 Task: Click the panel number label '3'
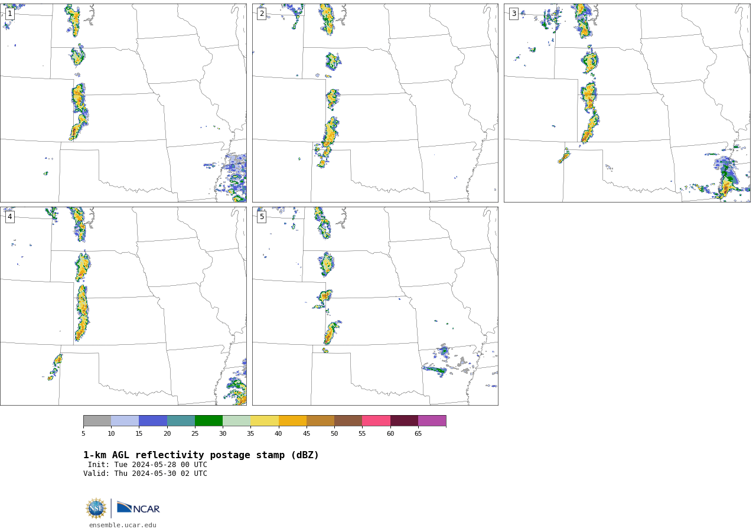[x=513, y=14]
